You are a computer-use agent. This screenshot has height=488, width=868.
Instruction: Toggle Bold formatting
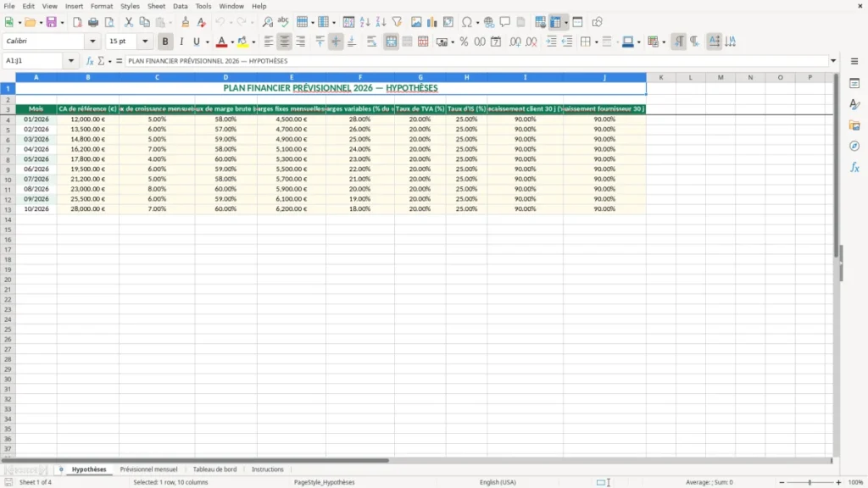click(x=165, y=42)
